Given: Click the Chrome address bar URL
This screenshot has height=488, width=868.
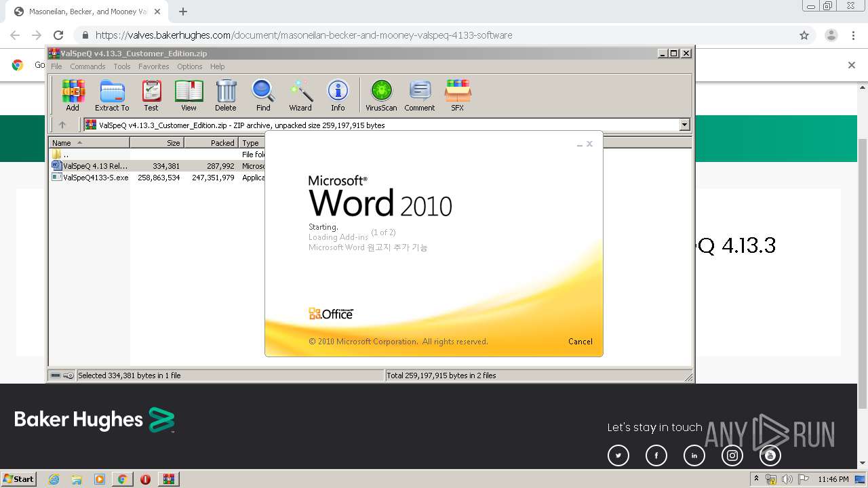Looking at the screenshot, I should [304, 35].
